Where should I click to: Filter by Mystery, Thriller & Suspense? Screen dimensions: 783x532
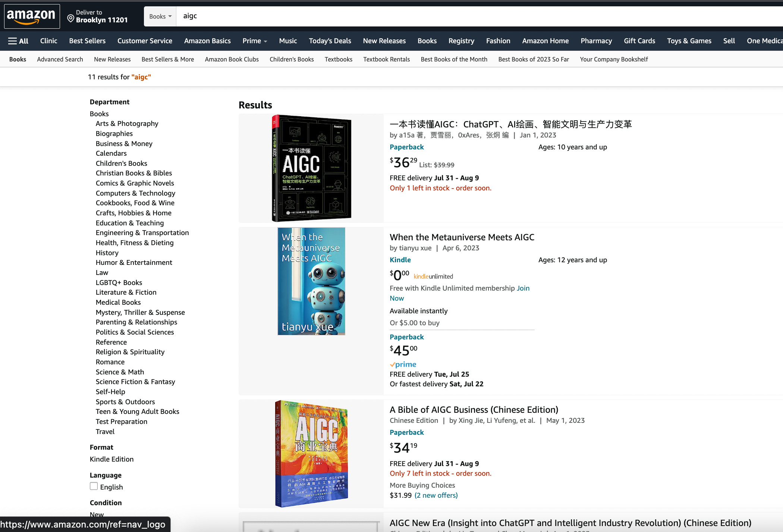tap(140, 312)
